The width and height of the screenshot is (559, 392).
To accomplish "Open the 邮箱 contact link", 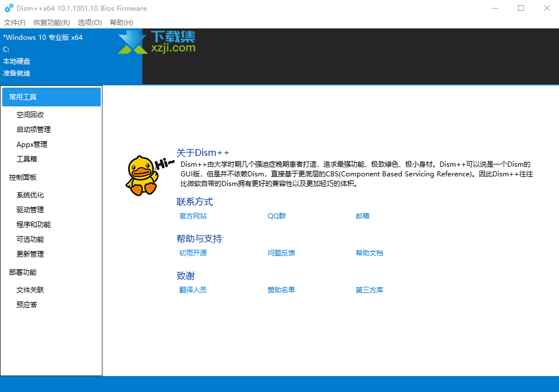I will [x=363, y=216].
